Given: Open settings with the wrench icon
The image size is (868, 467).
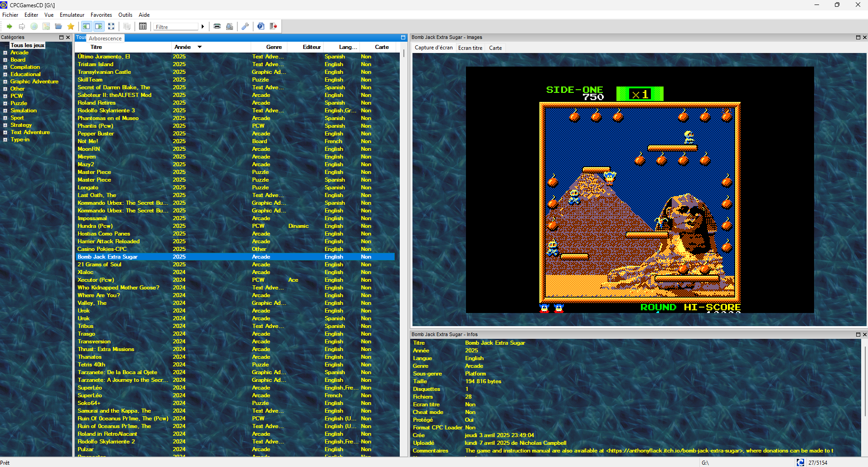Looking at the screenshot, I should pos(245,26).
